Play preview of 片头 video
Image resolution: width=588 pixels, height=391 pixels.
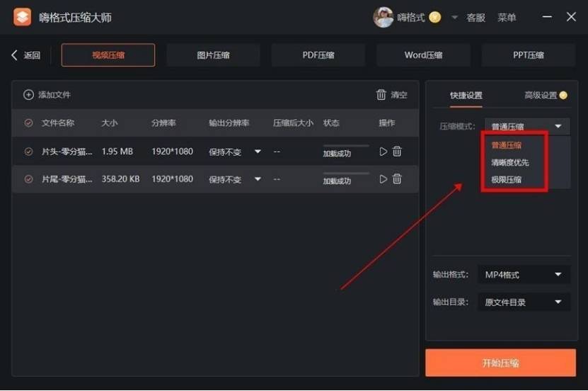pyautogui.click(x=383, y=151)
